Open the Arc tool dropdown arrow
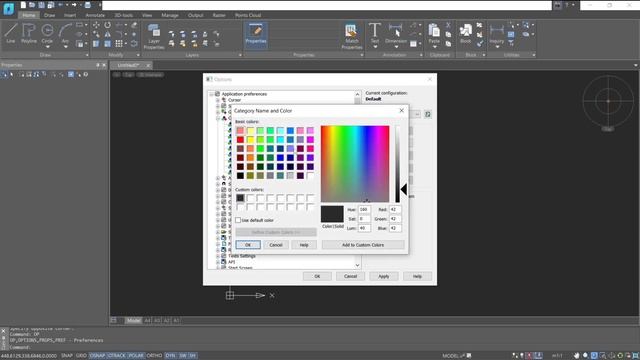The height and width of the screenshot is (360, 640). (x=65, y=47)
